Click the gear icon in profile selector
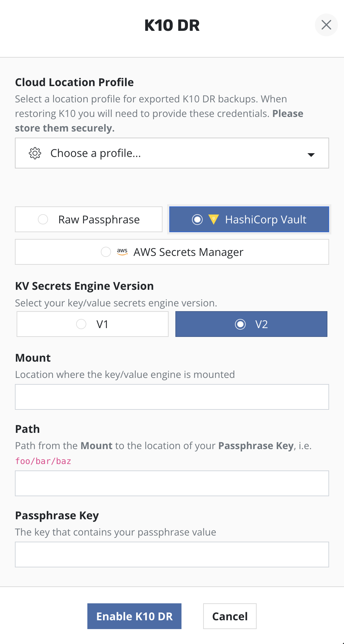 click(35, 153)
